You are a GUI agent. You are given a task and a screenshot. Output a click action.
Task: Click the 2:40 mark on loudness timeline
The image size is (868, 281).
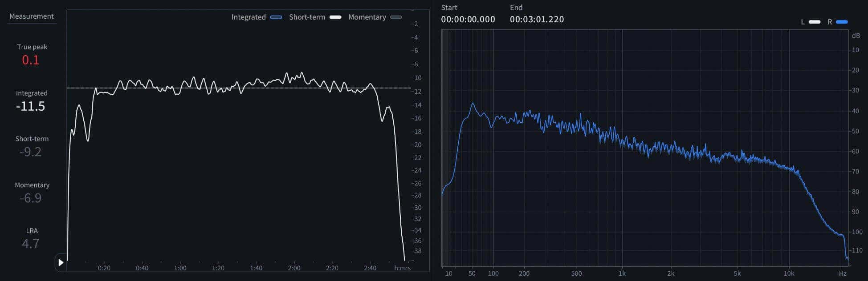pos(370,268)
